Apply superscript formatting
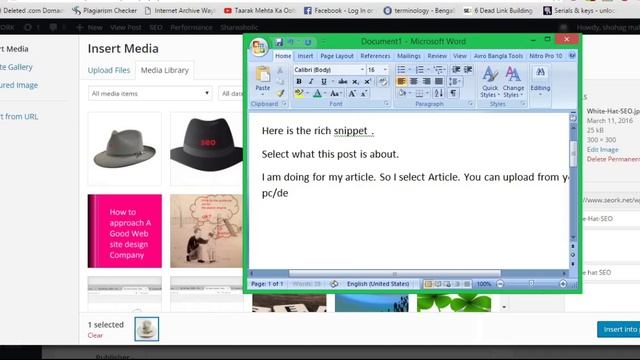 [367, 82]
